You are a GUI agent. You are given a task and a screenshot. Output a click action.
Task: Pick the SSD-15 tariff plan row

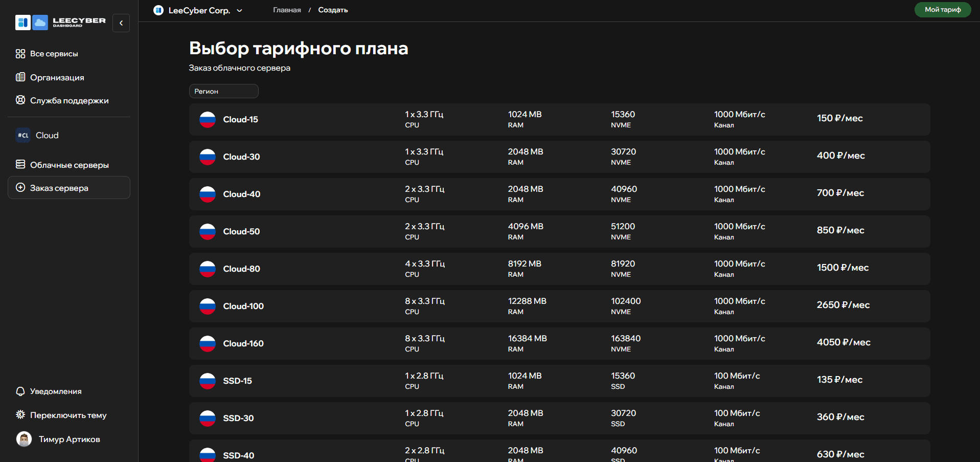[x=559, y=381]
